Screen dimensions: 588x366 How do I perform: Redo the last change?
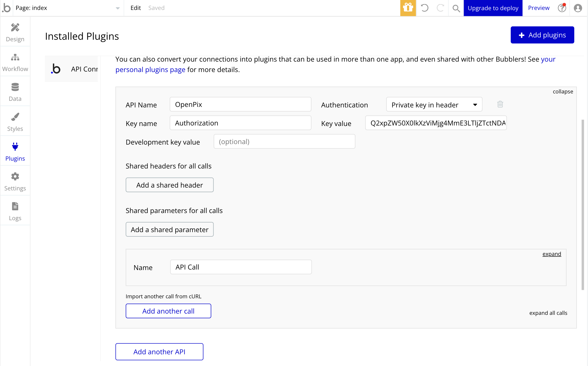pyautogui.click(x=440, y=8)
